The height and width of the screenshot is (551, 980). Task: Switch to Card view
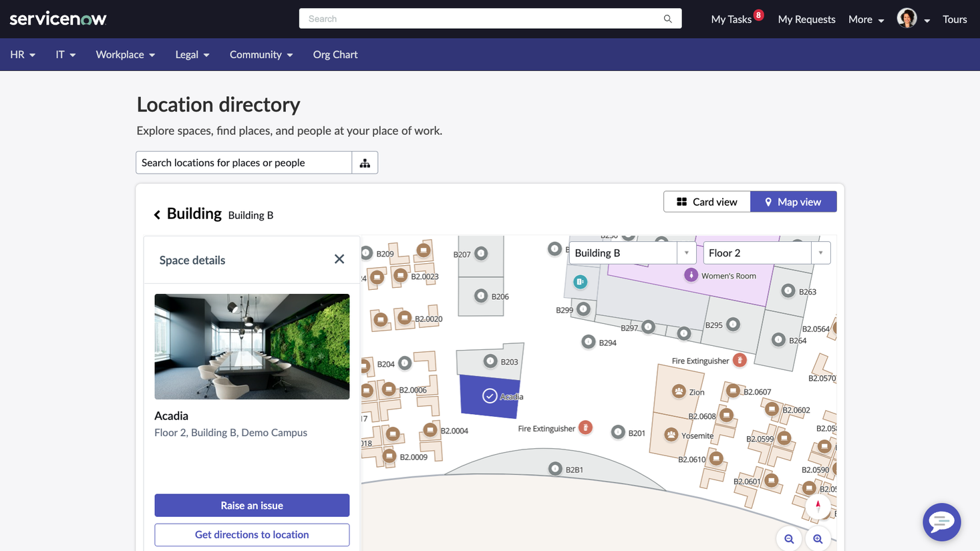[x=707, y=201]
